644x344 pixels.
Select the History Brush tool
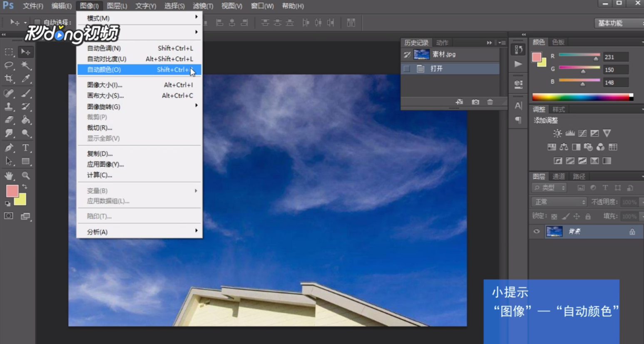tap(26, 107)
